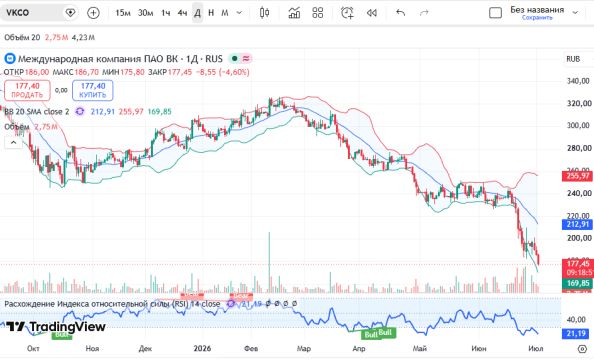Image resolution: width=594 pixels, height=360 pixels.
Task: Toggle the green market status indicator
Action: coord(234,58)
